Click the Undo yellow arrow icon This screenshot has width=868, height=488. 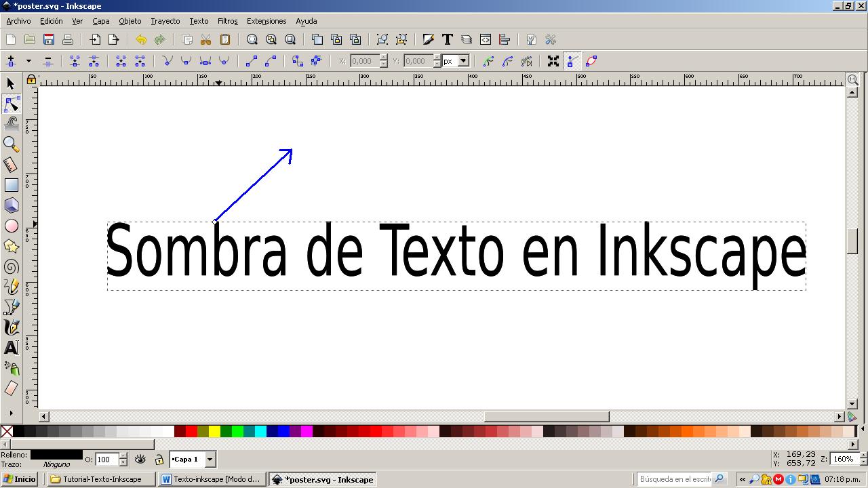click(x=140, y=39)
